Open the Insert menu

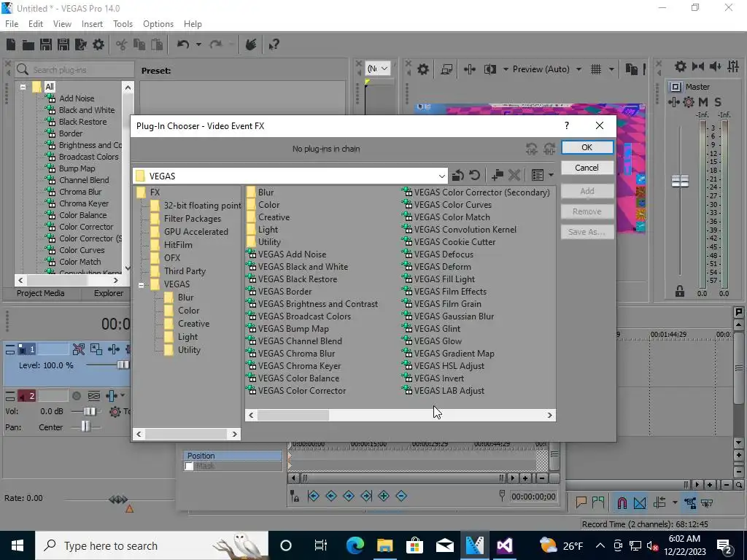[92, 24]
